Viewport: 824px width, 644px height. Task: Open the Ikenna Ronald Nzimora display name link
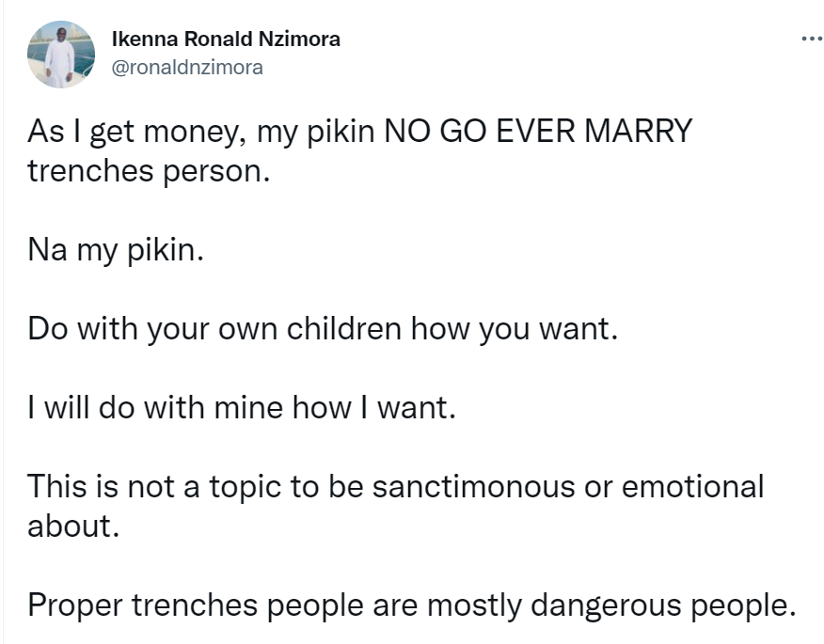click(226, 39)
